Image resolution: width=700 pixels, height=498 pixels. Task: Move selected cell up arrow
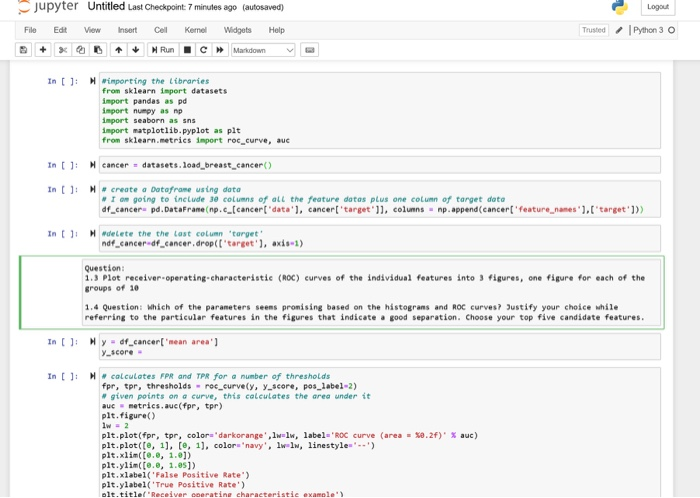(x=118, y=50)
